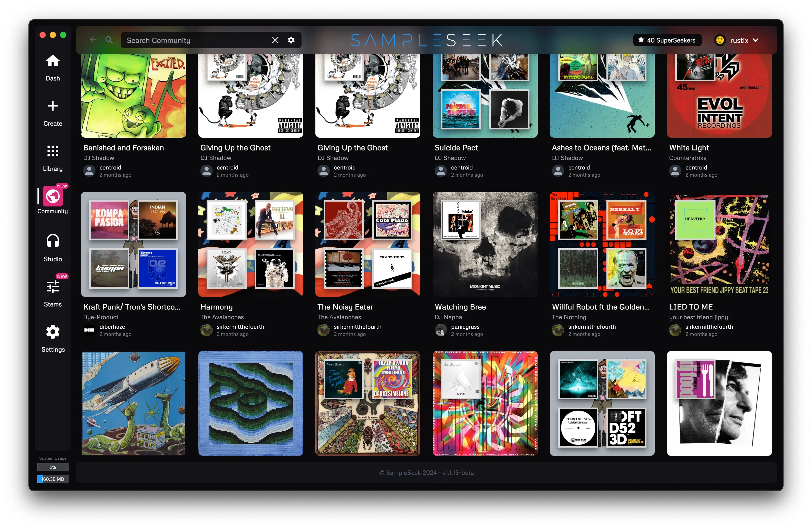
Task: Open the rocket ship cover thumbnail
Action: pyautogui.click(x=133, y=403)
